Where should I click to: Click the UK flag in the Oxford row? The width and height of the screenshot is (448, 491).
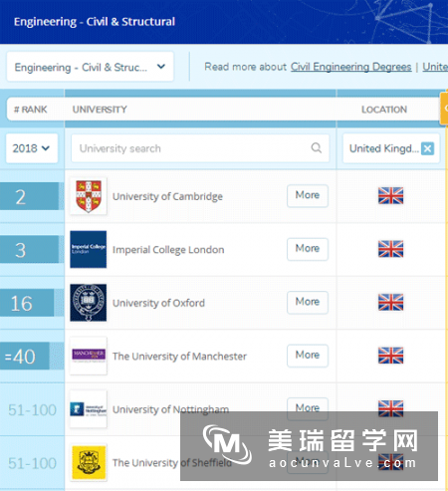click(x=391, y=302)
